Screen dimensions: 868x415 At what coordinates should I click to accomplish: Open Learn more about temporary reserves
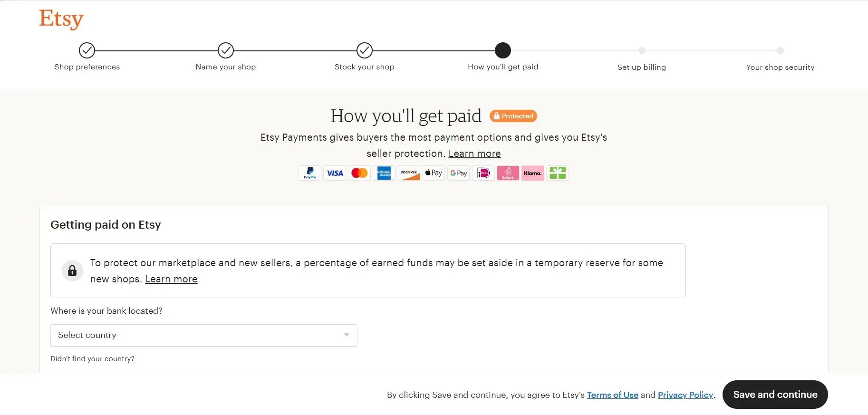[x=171, y=279]
